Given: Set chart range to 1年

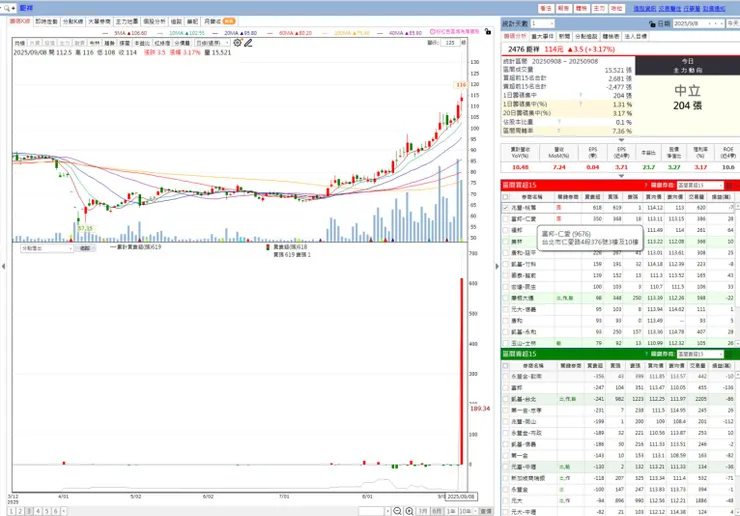Looking at the screenshot, I should [x=451, y=511].
